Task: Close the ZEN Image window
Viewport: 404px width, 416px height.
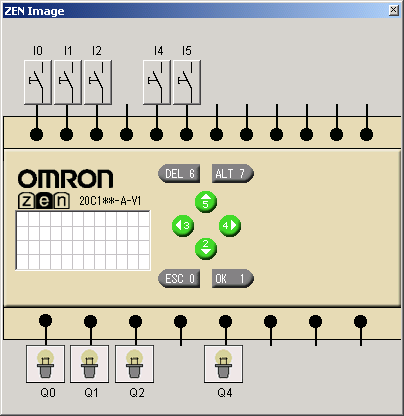Action: click(394, 10)
